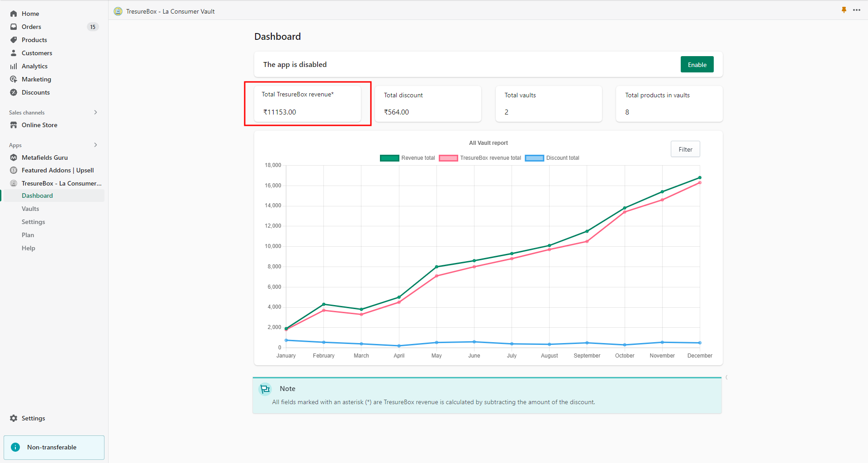The width and height of the screenshot is (868, 463).
Task: Open Metafields Guru app link
Action: 45,158
